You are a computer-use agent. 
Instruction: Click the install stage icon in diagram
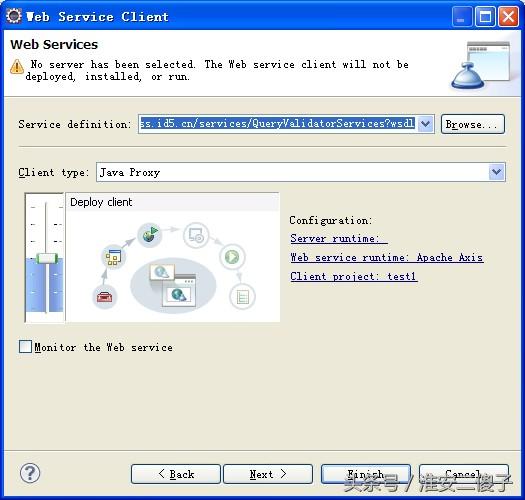(196, 235)
